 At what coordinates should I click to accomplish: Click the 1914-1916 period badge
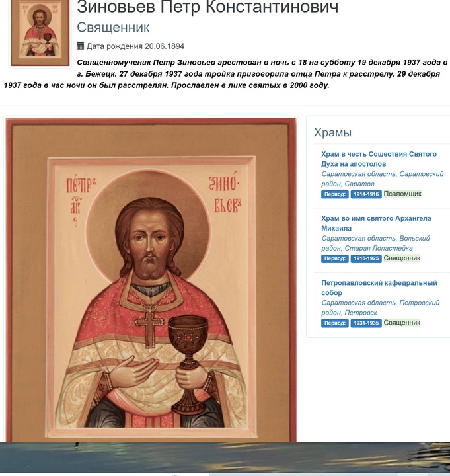[366, 194]
